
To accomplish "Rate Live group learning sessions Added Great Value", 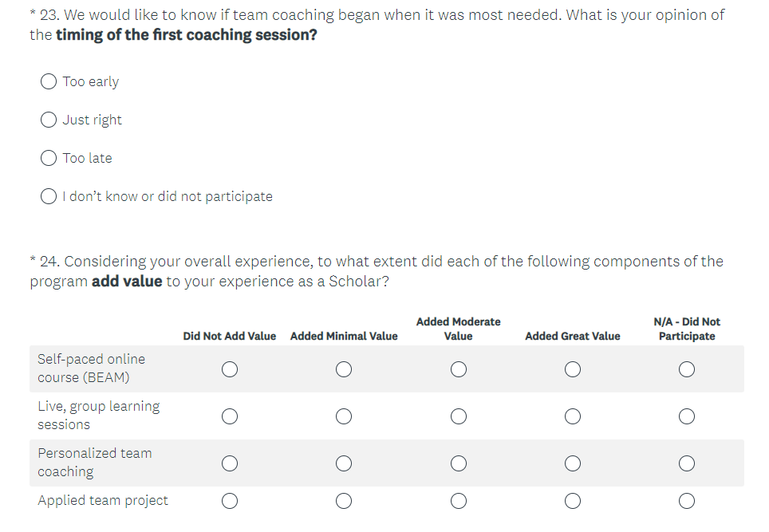I will tap(573, 416).
